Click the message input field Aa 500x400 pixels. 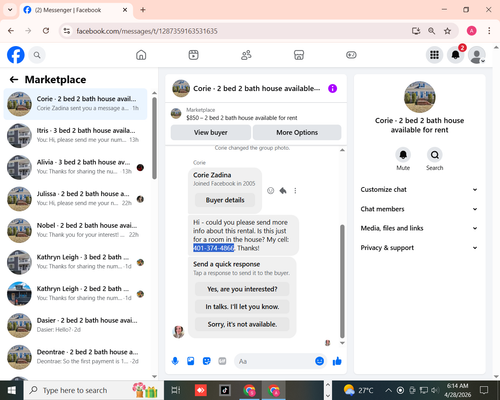click(274, 361)
